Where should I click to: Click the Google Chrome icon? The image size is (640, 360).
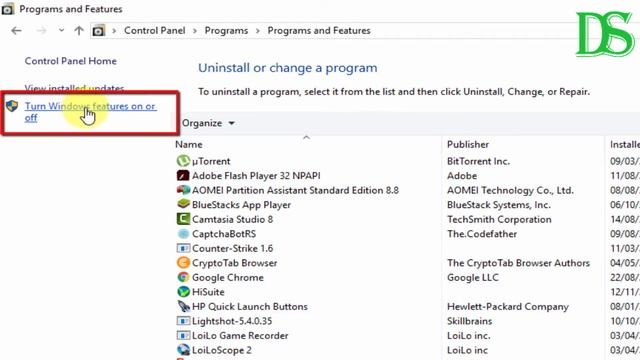[x=183, y=278]
